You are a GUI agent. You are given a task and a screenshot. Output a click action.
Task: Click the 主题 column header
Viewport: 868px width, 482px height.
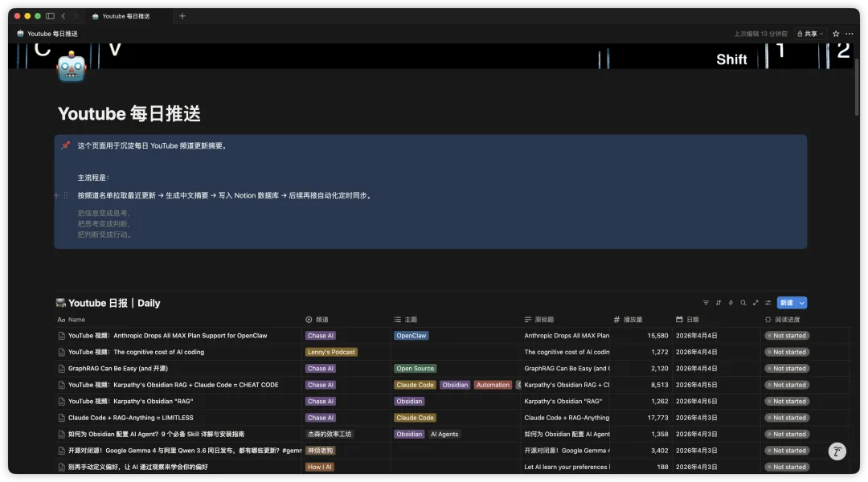tap(406, 320)
